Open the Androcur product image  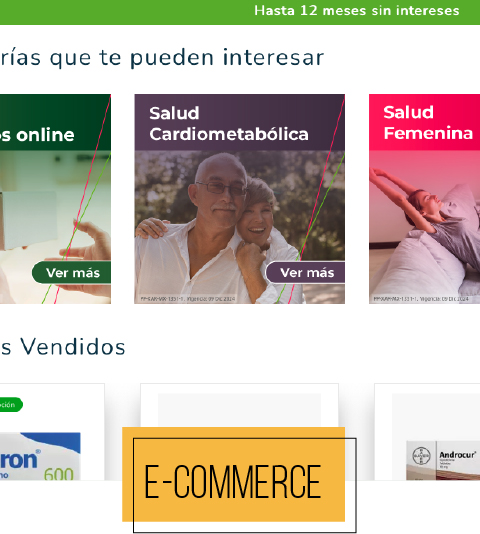click(443, 460)
